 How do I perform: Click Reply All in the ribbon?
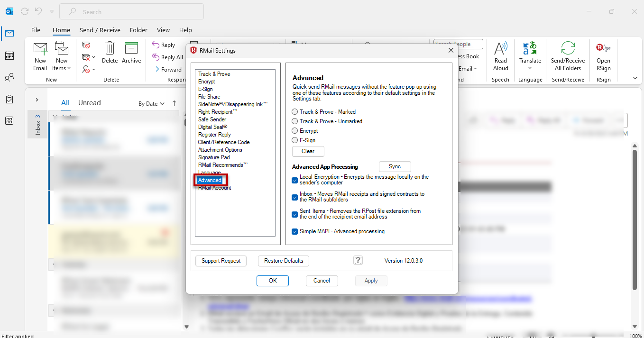(x=167, y=57)
